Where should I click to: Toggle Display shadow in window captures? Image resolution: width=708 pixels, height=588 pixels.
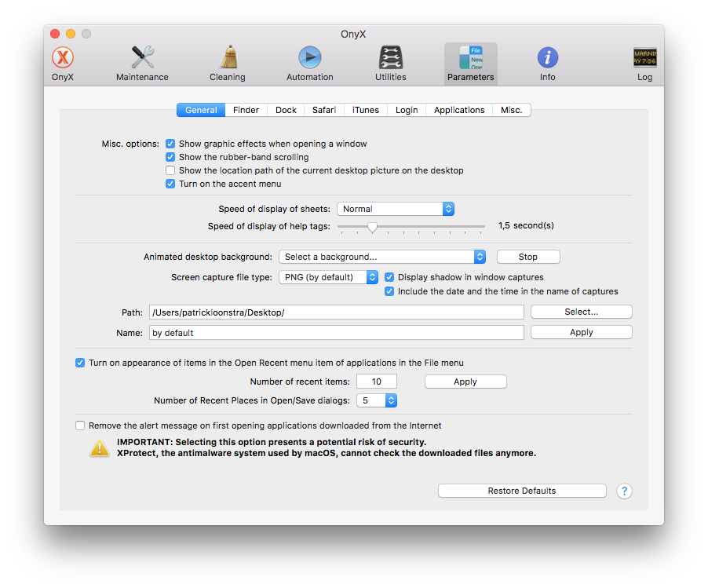click(x=389, y=277)
